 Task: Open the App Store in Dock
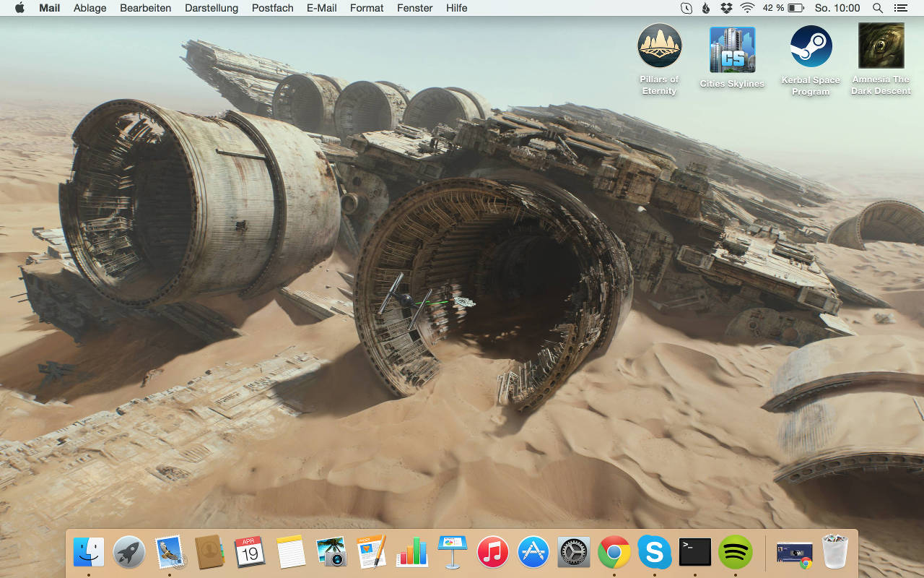pyautogui.click(x=533, y=553)
